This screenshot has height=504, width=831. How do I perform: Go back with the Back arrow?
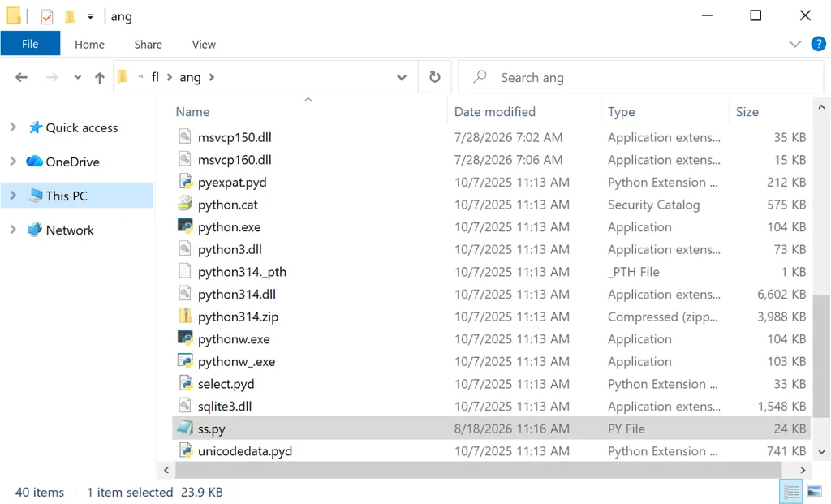pos(21,77)
